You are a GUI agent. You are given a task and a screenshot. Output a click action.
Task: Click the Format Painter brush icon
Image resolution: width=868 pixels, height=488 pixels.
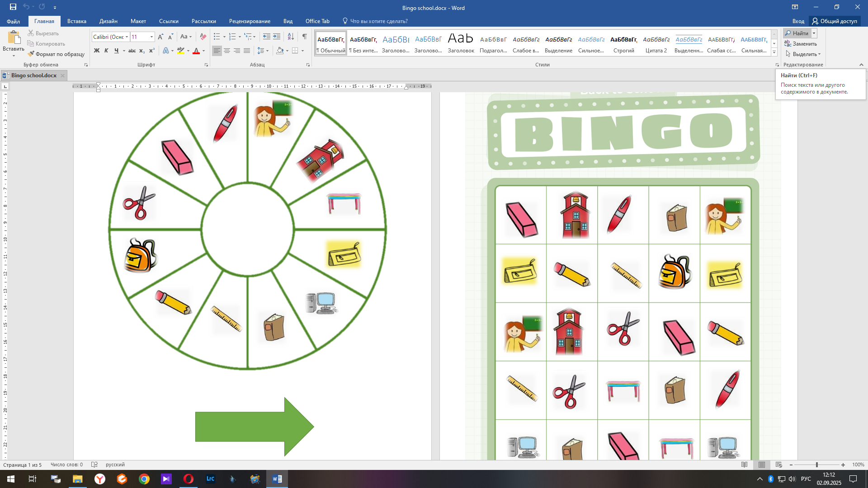tap(31, 54)
